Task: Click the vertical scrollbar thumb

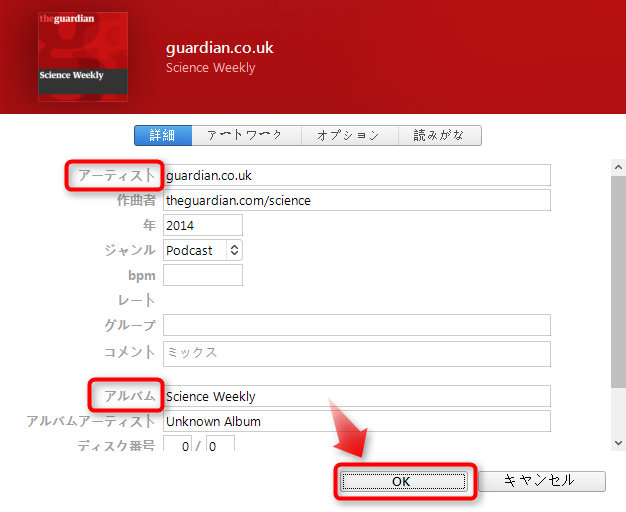Action: pos(618,281)
